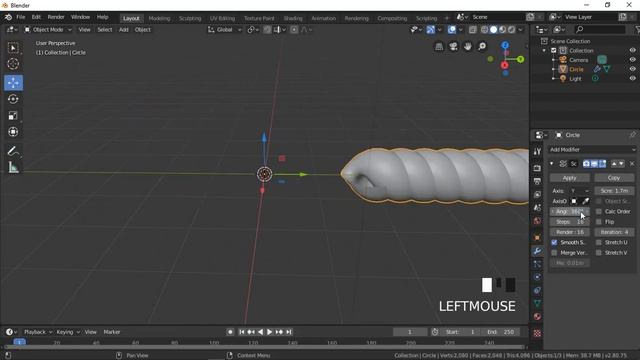640x360 pixels.
Task: Click the zoom view magnifier icon
Action: (x=482, y=47)
